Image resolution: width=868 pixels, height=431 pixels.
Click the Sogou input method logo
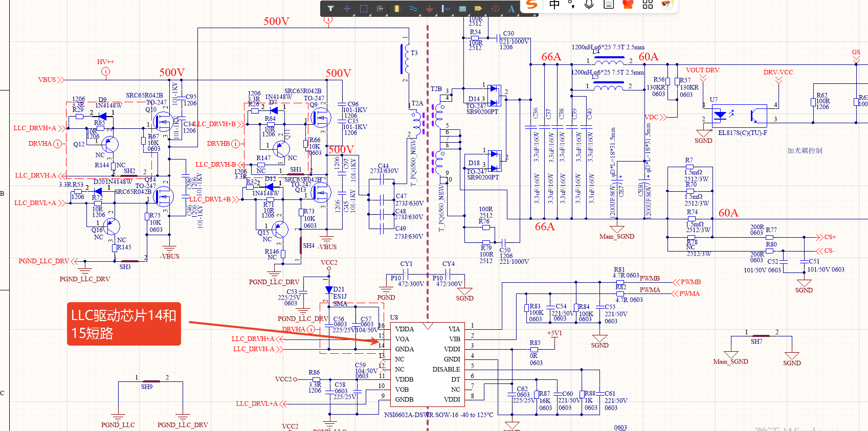click(532, 5)
